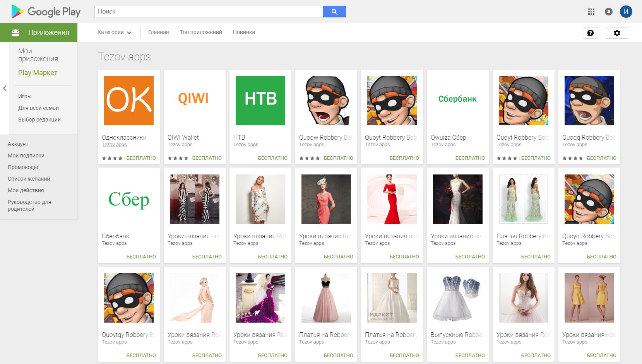The width and height of the screenshot is (642, 364).
Task: Click the blue search magnifier button
Action: (x=334, y=12)
